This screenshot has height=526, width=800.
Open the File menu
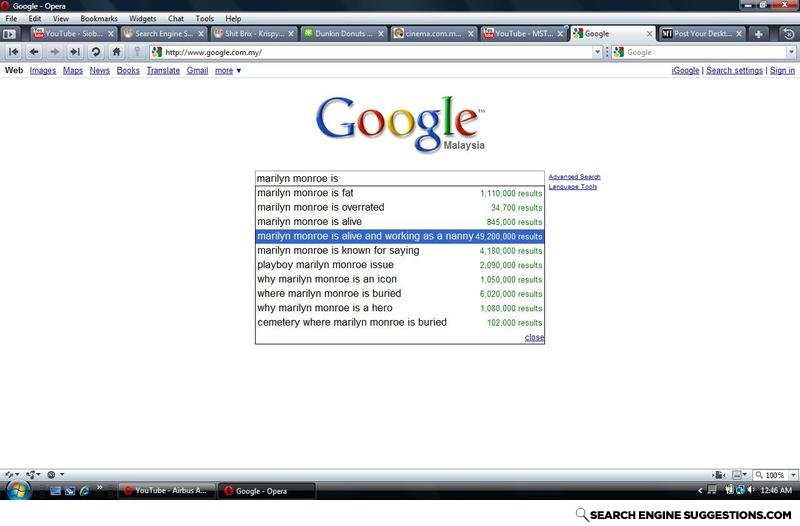click(11, 18)
